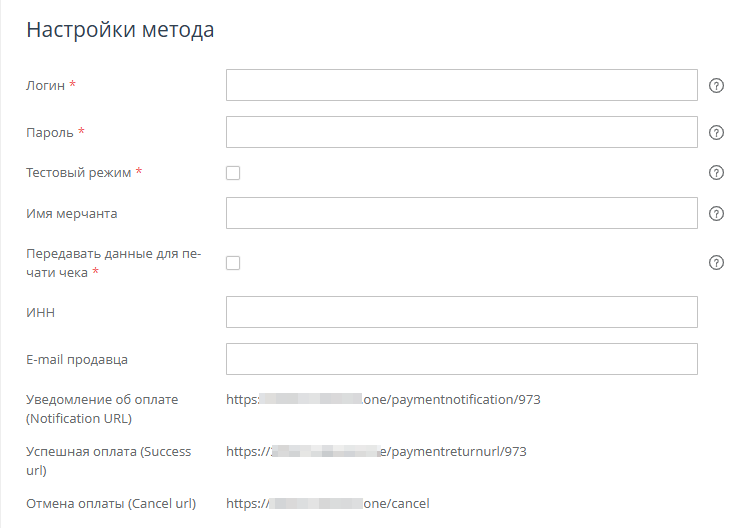The width and height of the screenshot is (740, 528).
Task: Focus the Логин input field
Action: coord(461,86)
